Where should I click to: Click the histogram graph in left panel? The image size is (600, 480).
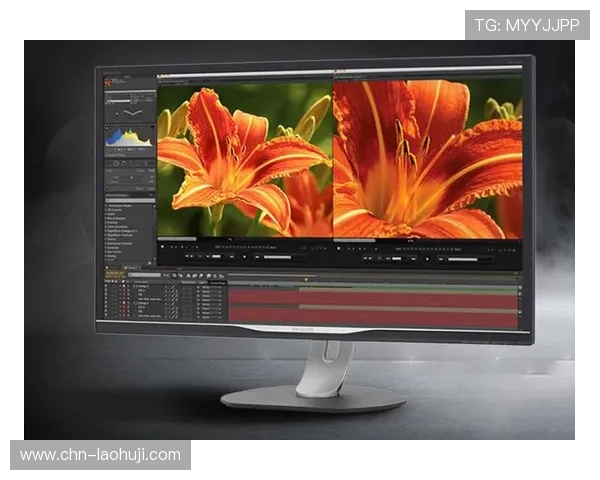pos(126,139)
